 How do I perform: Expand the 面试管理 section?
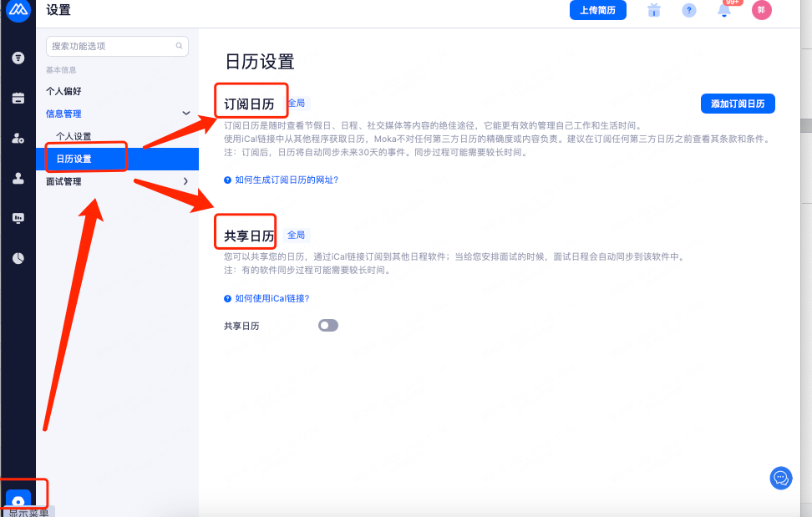coord(185,181)
